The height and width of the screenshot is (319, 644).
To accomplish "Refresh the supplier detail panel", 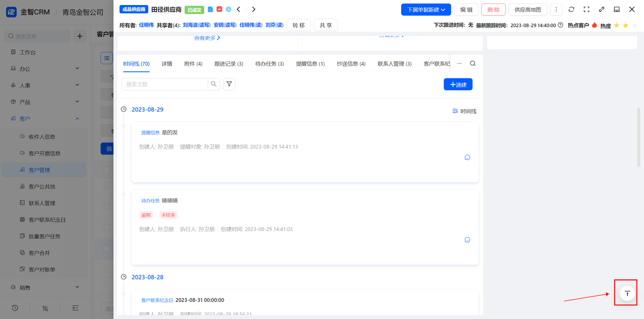I will coord(571,10).
